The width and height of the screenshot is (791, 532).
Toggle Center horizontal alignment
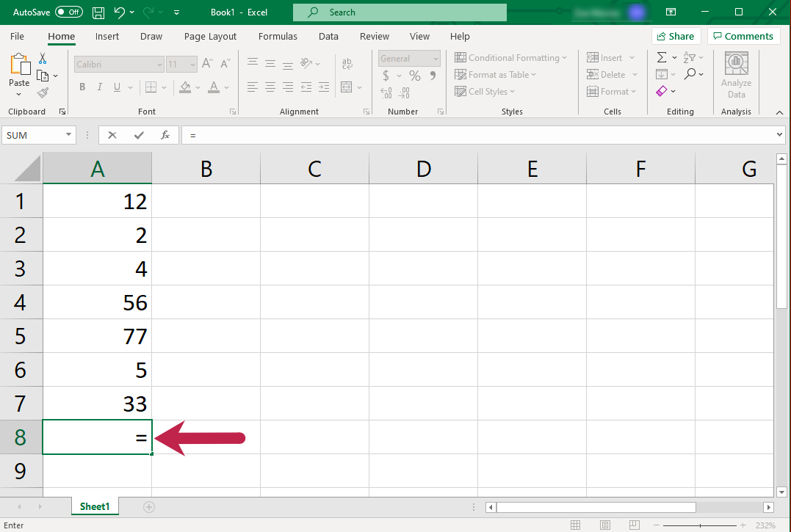tap(270, 87)
